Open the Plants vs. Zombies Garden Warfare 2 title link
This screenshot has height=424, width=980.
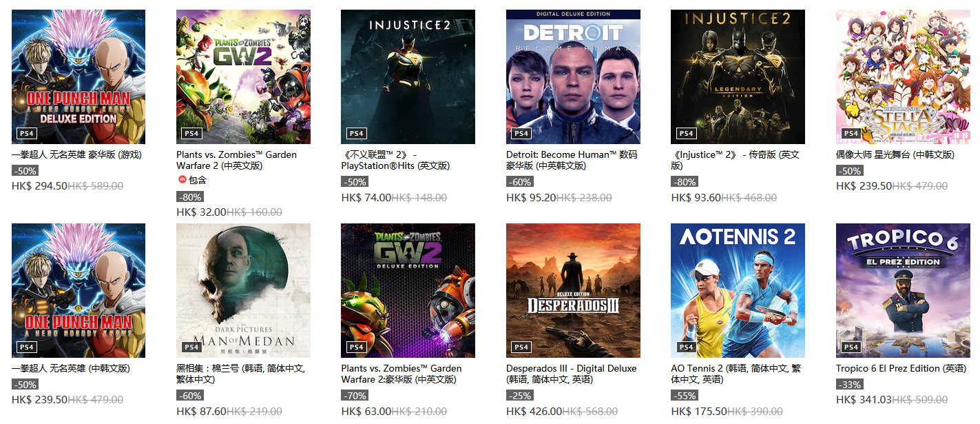click(236, 160)
